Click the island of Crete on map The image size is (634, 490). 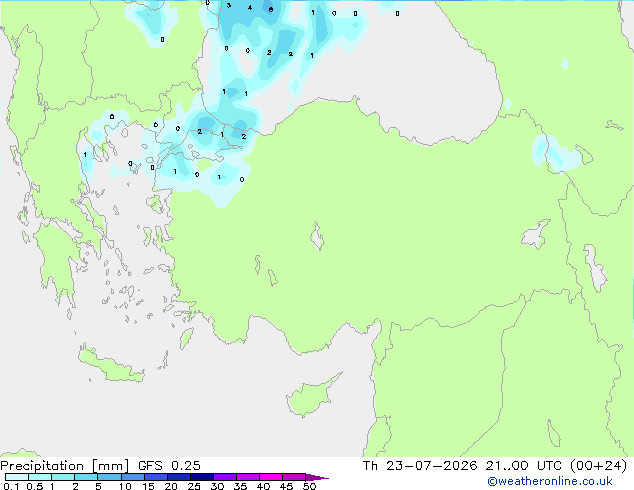pos(111,366)
